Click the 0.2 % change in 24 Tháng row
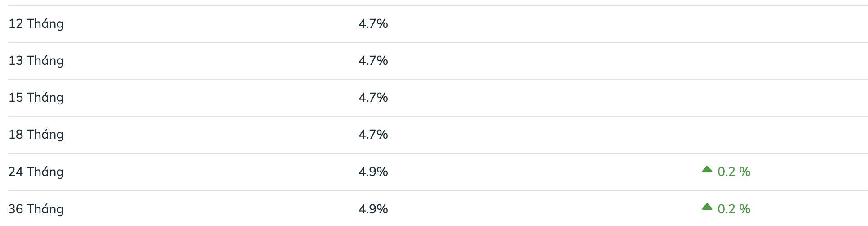The height and width of the screenshot is (226, 868). coord(734,172)
